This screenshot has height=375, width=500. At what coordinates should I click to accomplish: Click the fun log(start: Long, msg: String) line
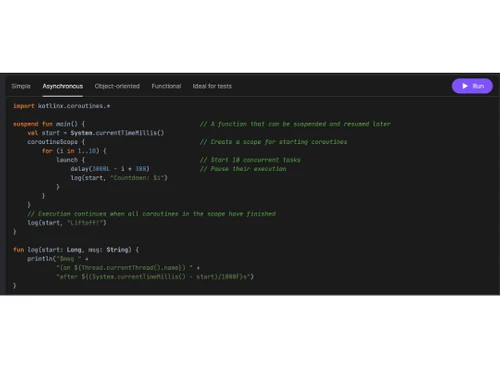click(x=76, y=250)
